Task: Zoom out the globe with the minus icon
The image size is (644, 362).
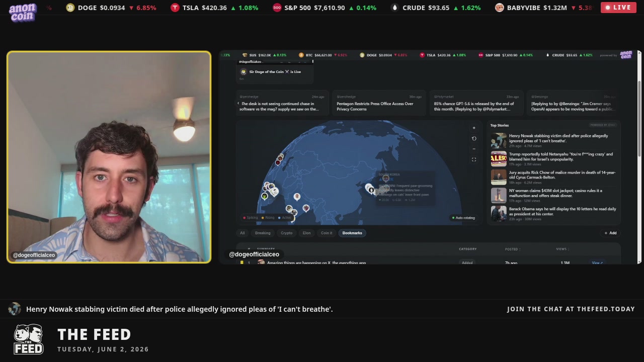Action: [x=473, y=149]
